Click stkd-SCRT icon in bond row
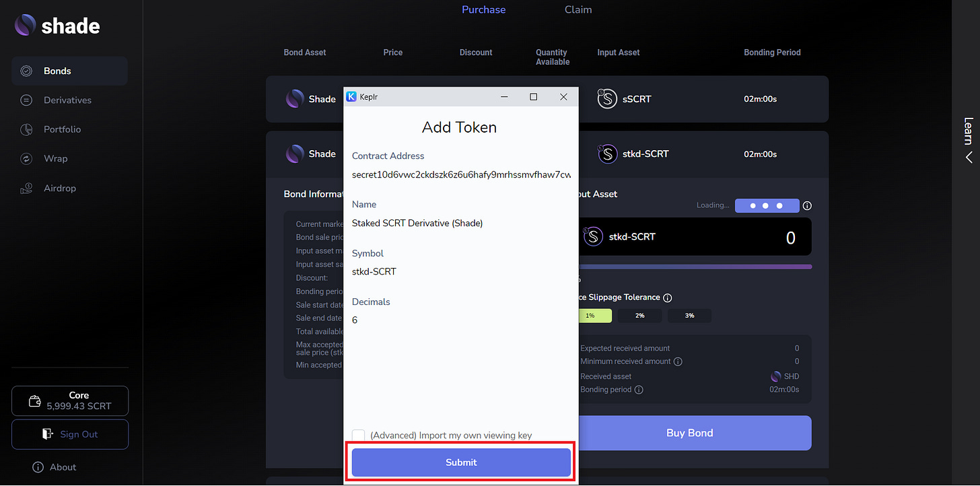Image resolution: width=980 pixels, height=486 pixels. (608, 154)
